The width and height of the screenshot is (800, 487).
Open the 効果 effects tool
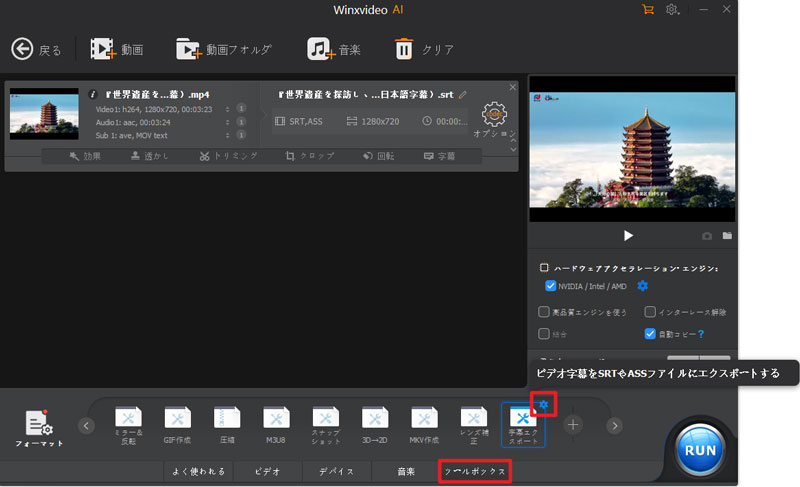tap(85, 156)
